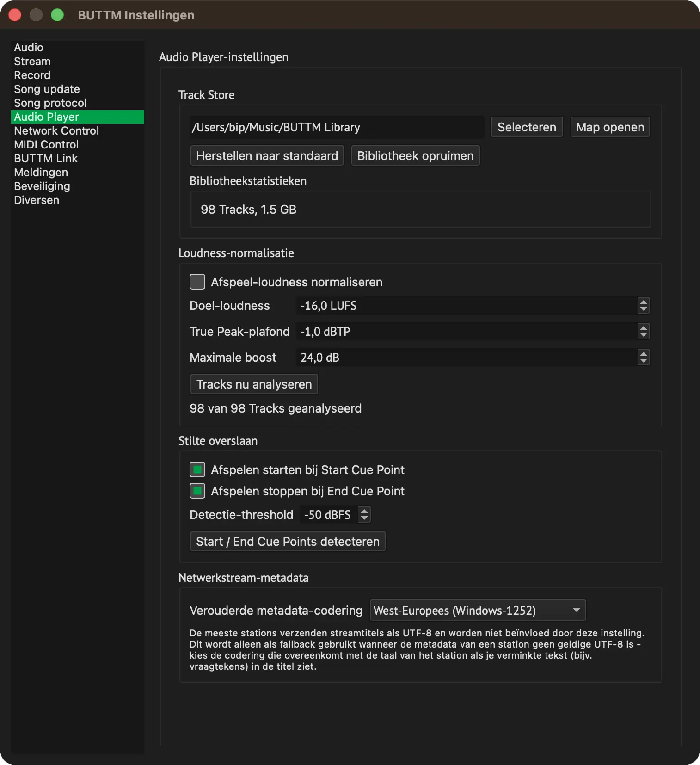The width and height of the screenshot is (700, 765).
Task: Select Audio Player sidebar entry
Action: pos(78,117)
